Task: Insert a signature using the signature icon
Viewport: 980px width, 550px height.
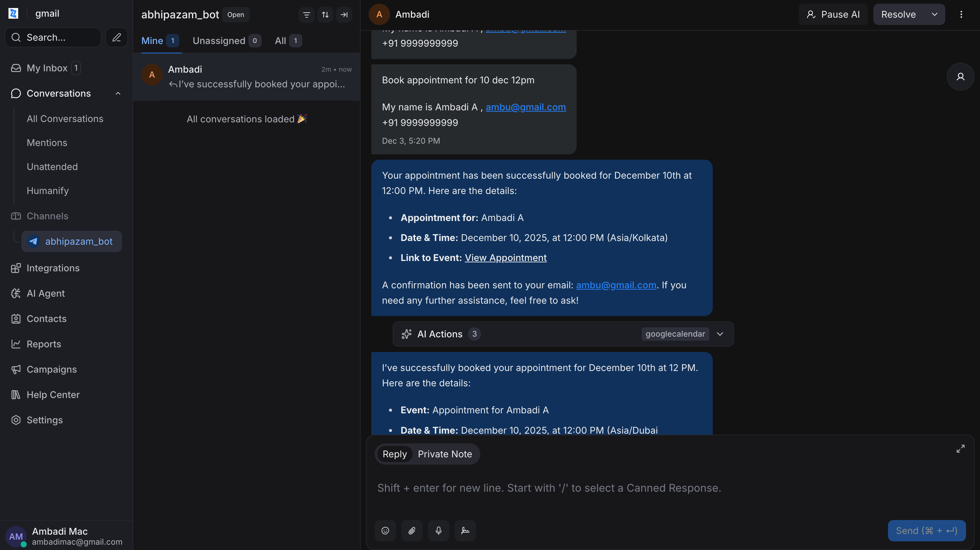Action: coord(465,531)
